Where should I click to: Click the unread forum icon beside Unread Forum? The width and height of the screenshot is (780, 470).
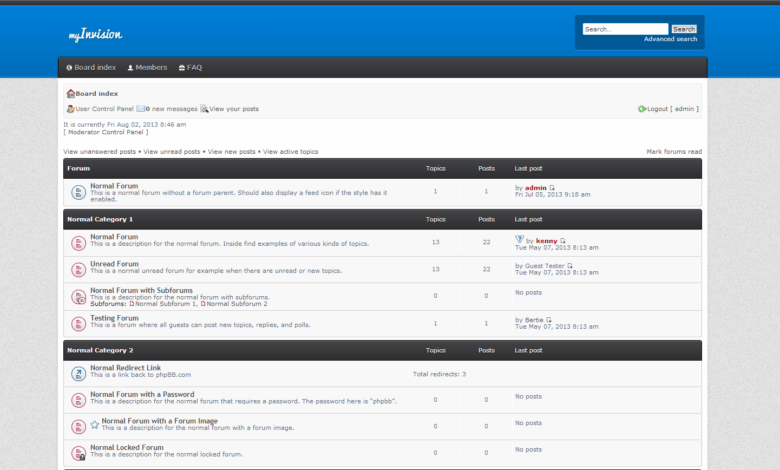[x=78, y=270]
